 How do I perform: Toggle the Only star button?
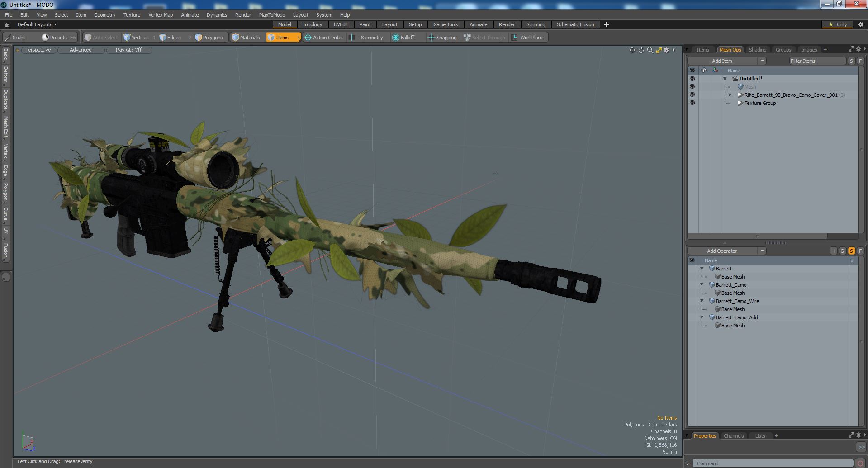pyautogui.click(x=838, y=24)
